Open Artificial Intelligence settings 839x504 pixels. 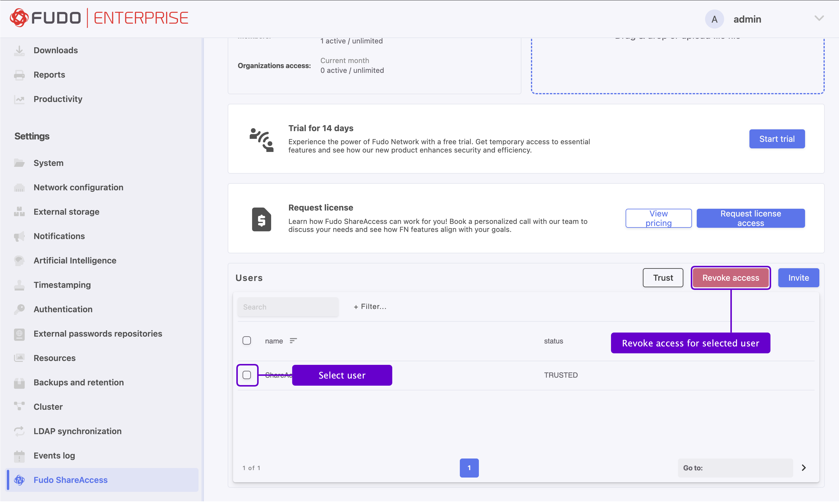point(75,260)
